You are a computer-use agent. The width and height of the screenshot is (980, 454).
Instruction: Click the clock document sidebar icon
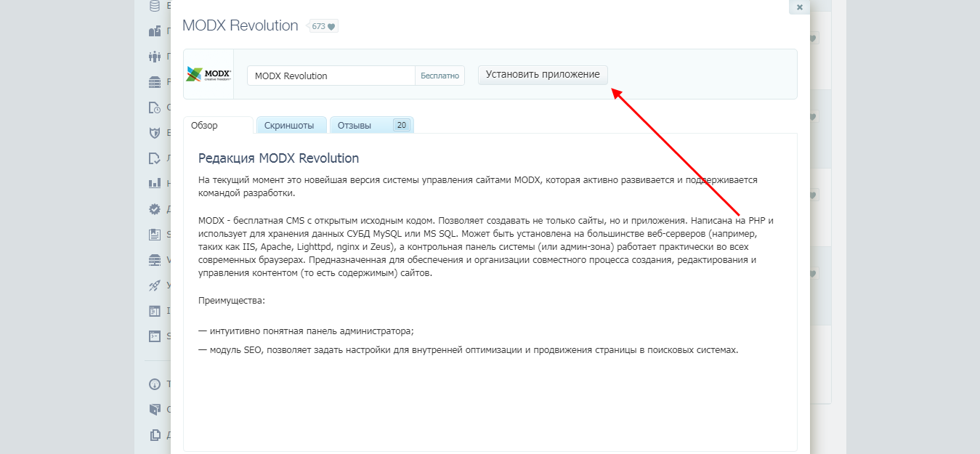[154, 108]
